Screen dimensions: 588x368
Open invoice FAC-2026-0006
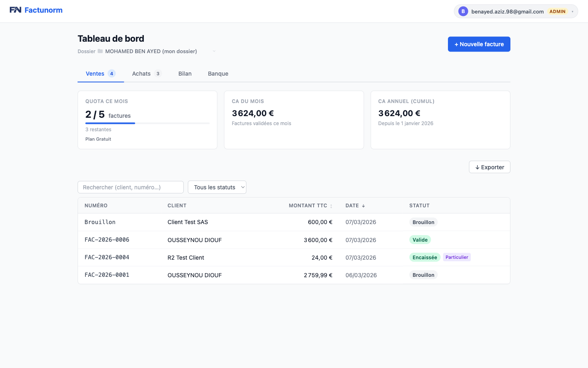point(107,240)
